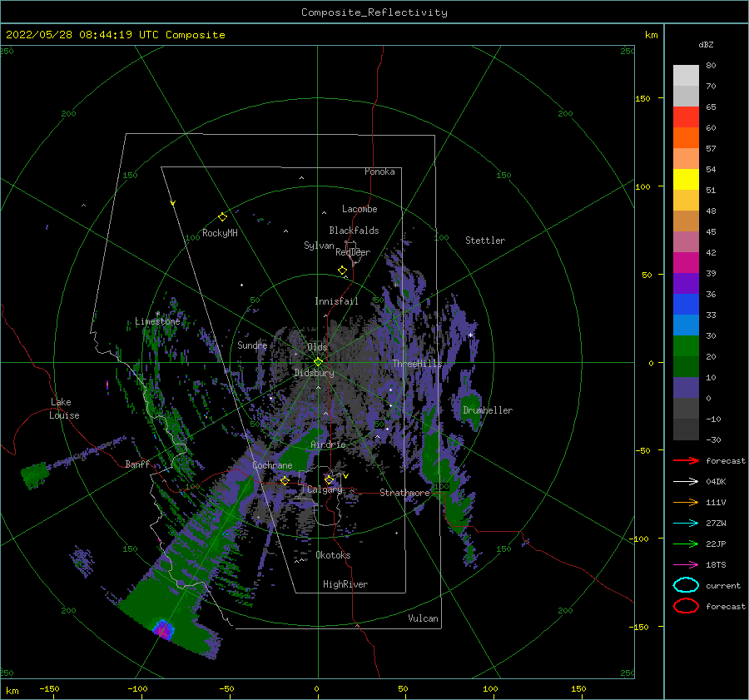Screen dimensions: 749x700
Task: Click the Vulcan city label
Action: (x=424, y=618)
